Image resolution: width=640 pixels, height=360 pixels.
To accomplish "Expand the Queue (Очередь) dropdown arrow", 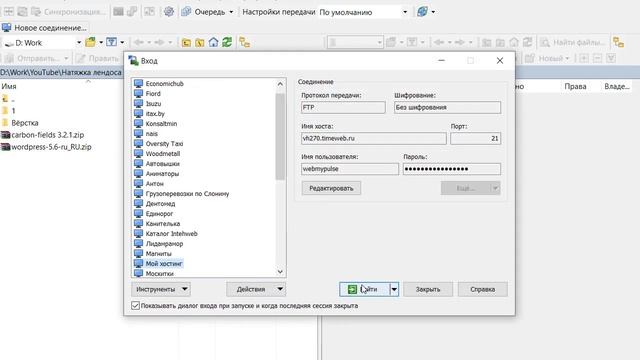I will click(231, 12).
